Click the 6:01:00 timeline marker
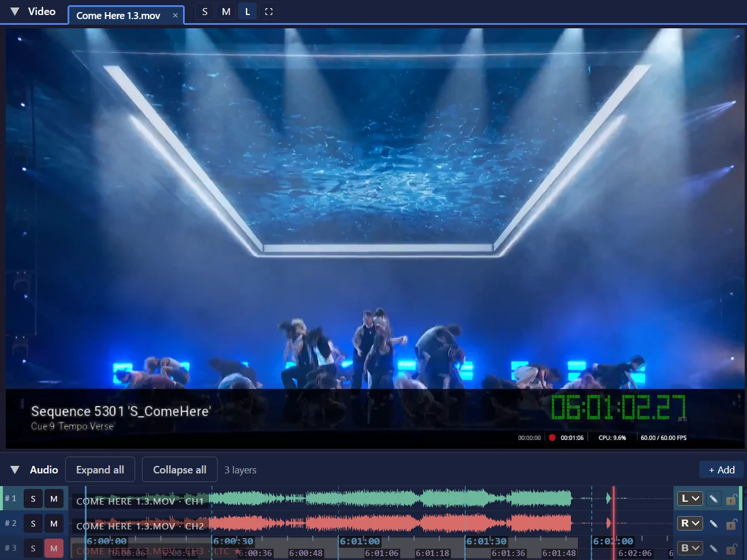 (360, 541)
